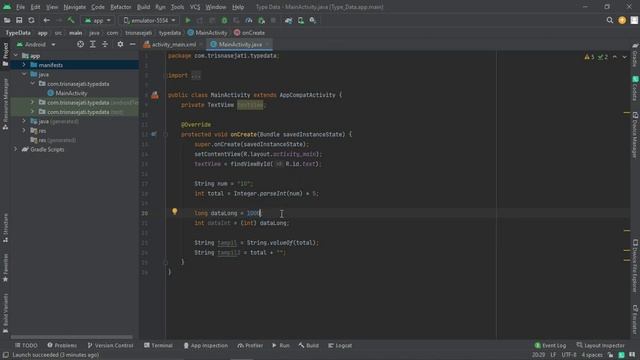Click the Select Opened File target icon
The height and width of the screenshot is (360, 640).
point(80,44)
